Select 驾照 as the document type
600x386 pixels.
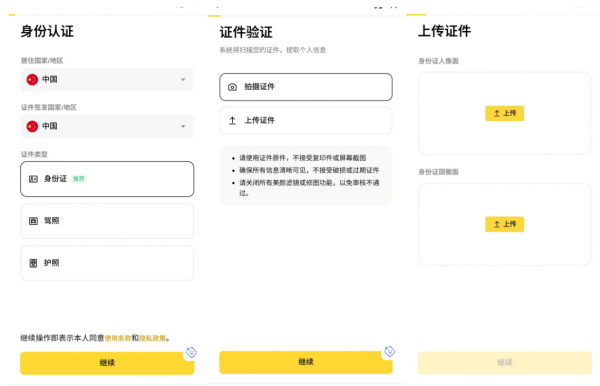(x=107, y=221)
